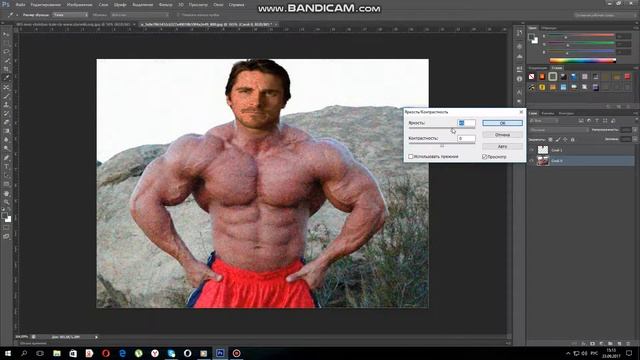Click the white slash 'no style' swatch
Screen dimensions: 640x360
point(531,76)
